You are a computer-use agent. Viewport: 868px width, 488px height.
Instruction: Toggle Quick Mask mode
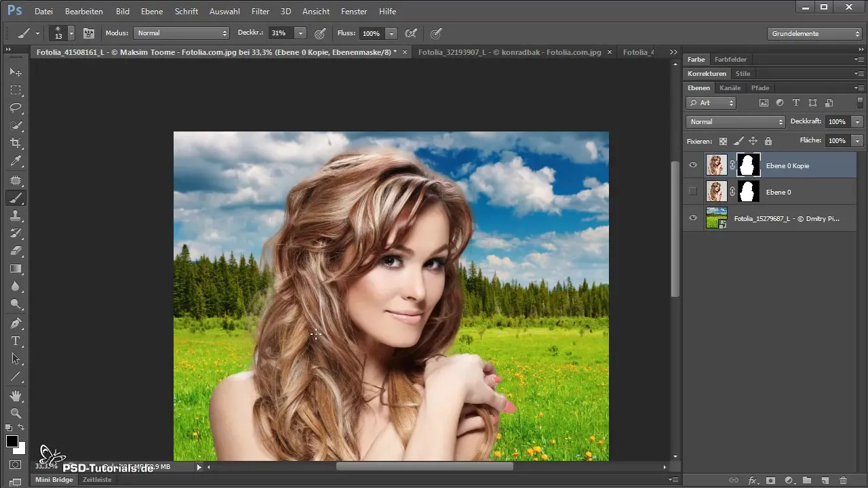coord(16,465)
